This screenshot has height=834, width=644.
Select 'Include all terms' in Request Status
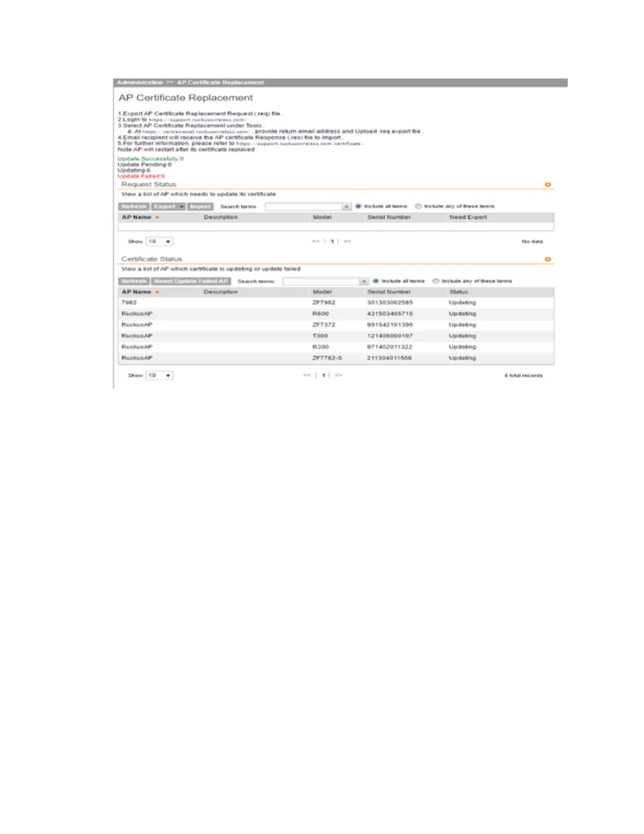(358, 206)
